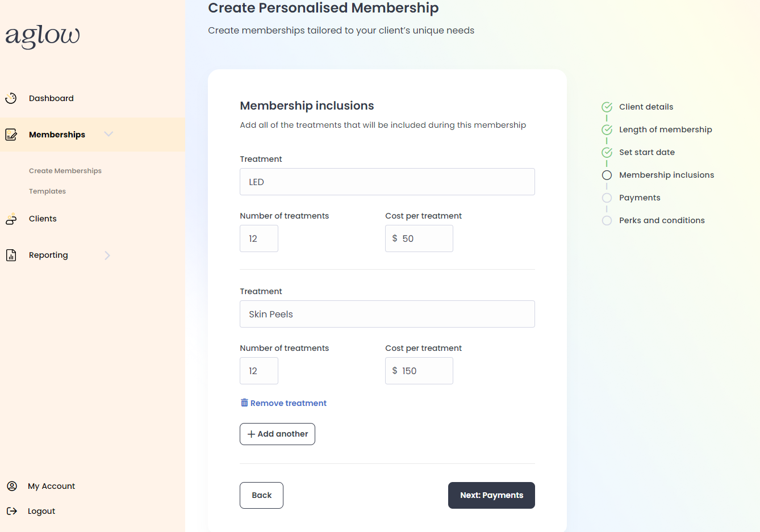Image resolution: width=760 pixels, height=532 pixels.
Task: Collapse the Memberships menu chevron
Action: click(108, 134)
